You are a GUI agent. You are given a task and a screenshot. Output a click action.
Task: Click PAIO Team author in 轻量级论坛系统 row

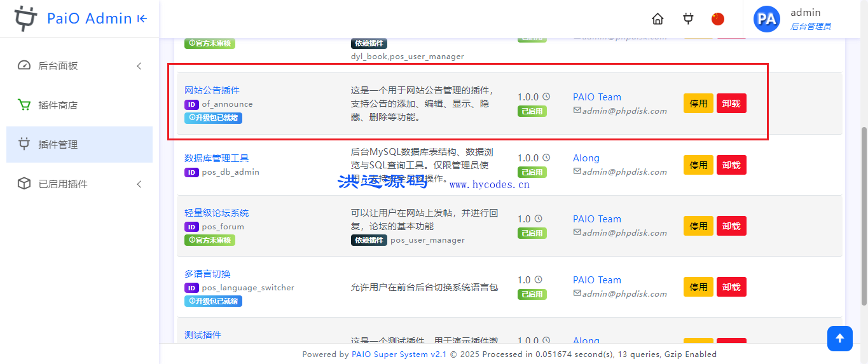point(597,219)
